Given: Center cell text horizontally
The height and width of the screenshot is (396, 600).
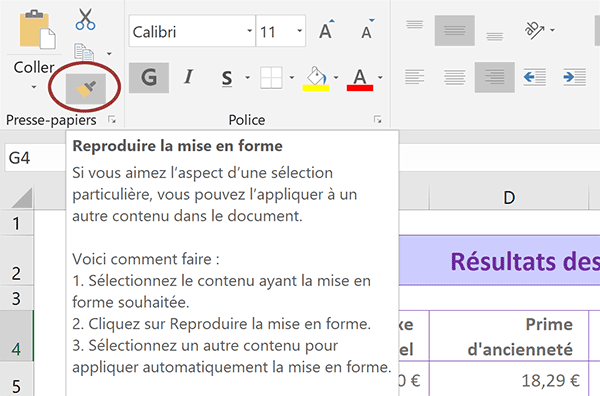Looking at the screenshot, I should (455, 77).
